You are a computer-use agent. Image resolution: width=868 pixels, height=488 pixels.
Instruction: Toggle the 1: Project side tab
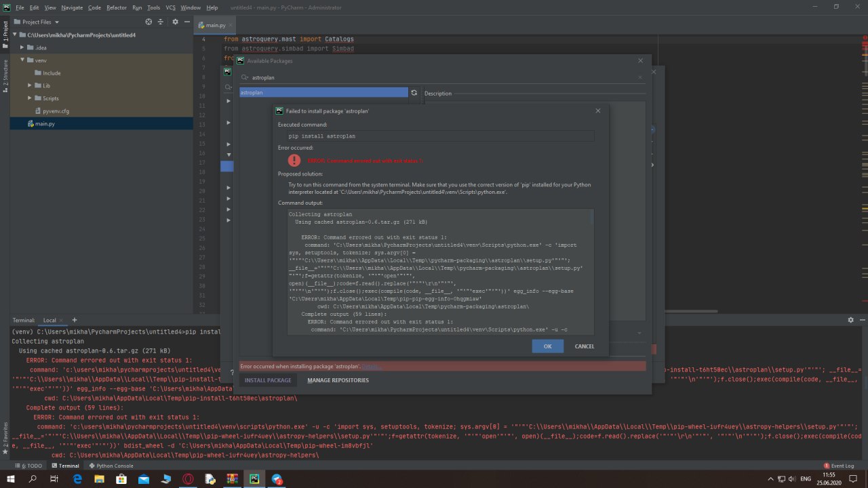point(5,34)
